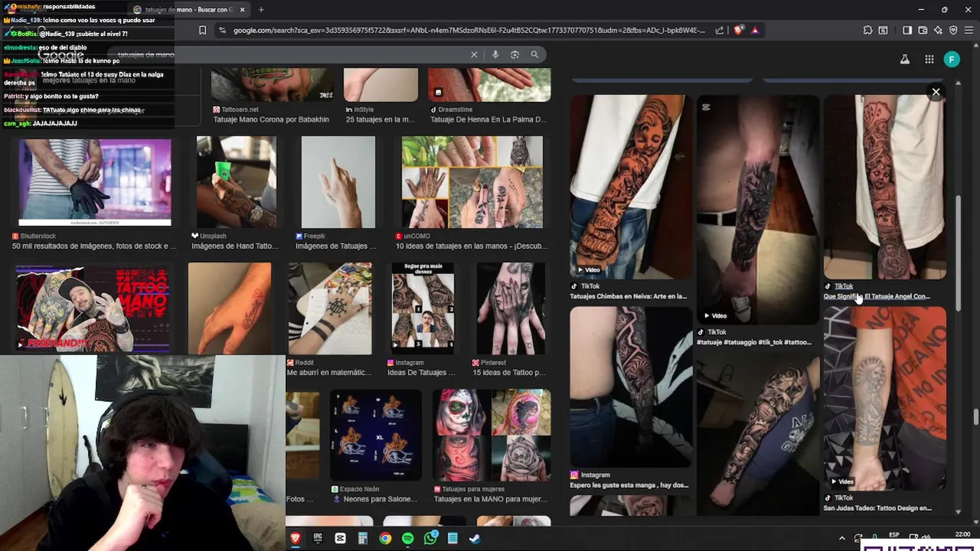Open CapCut from the taskbar
This screenshot has height=551, width=980.
pos(340,539)
